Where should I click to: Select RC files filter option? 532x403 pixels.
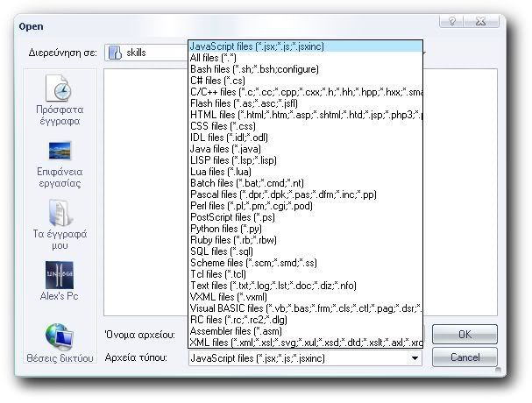tap(305, 320)
